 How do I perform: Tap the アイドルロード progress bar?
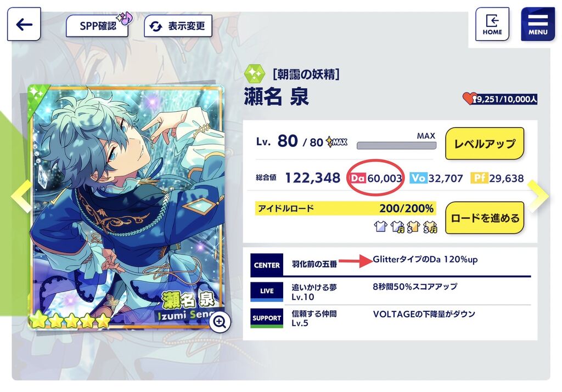coord(346,208)
